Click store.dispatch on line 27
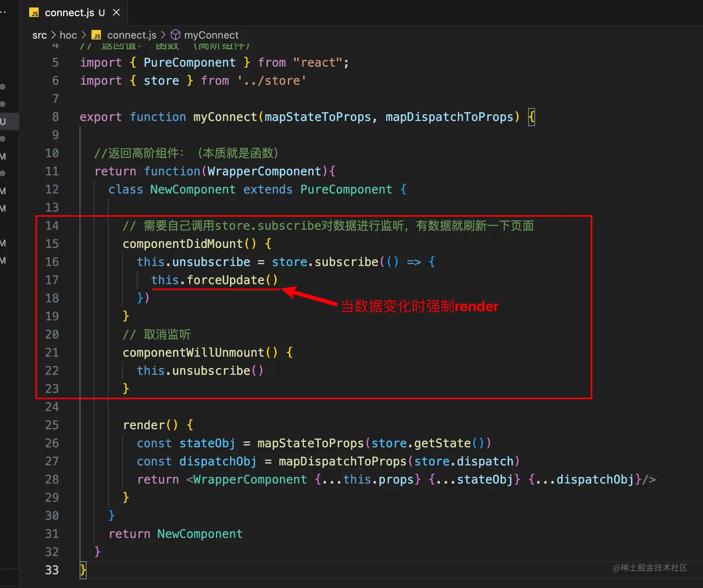This screenshot has height=588, width=703. pyautogui.click(x=464, y=461)
